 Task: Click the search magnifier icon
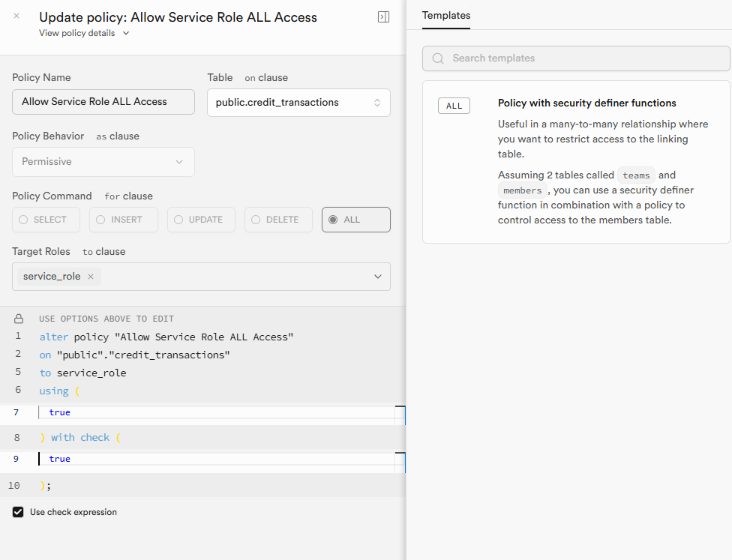pos(438,58)
